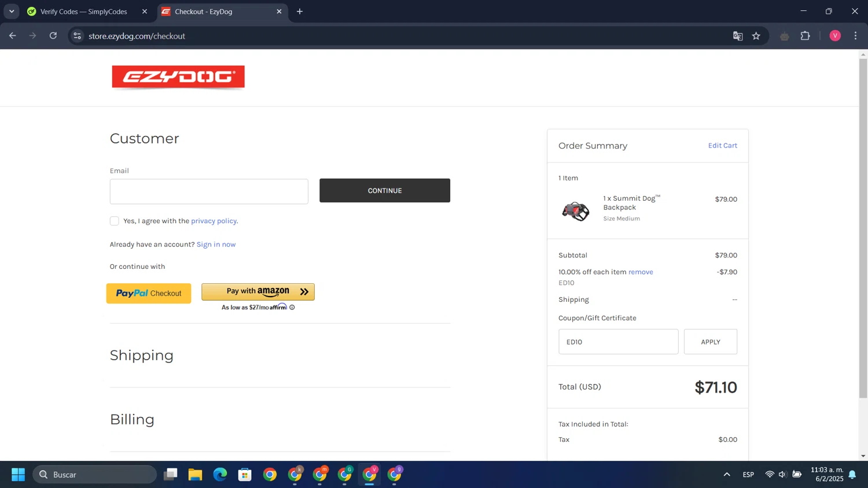Change the ESP input language

coord(748,475)
